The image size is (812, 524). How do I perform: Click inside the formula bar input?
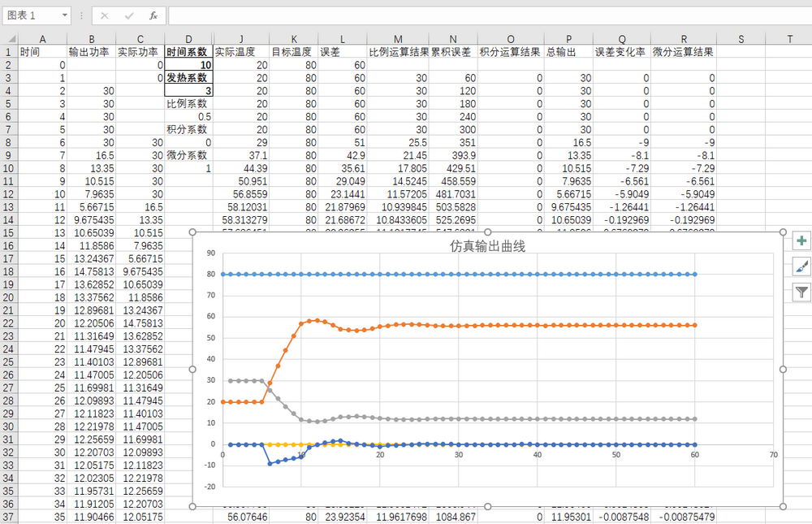pos(487,15)
